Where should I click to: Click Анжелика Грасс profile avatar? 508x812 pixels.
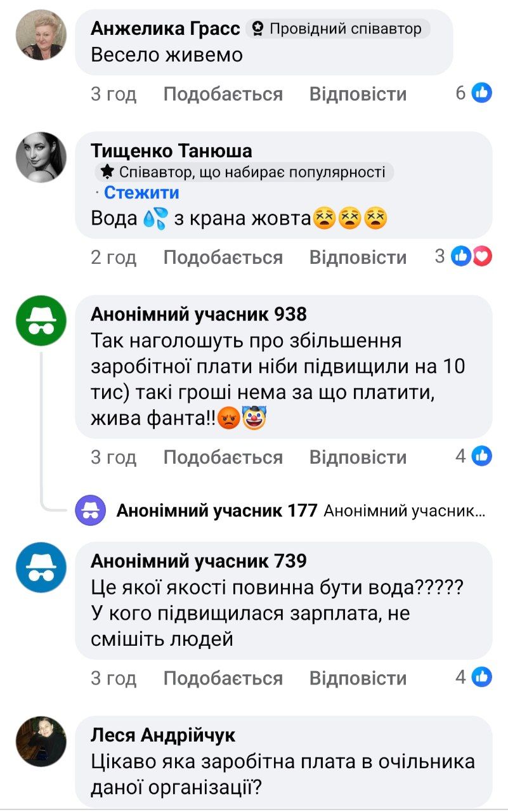pos(41,35)
